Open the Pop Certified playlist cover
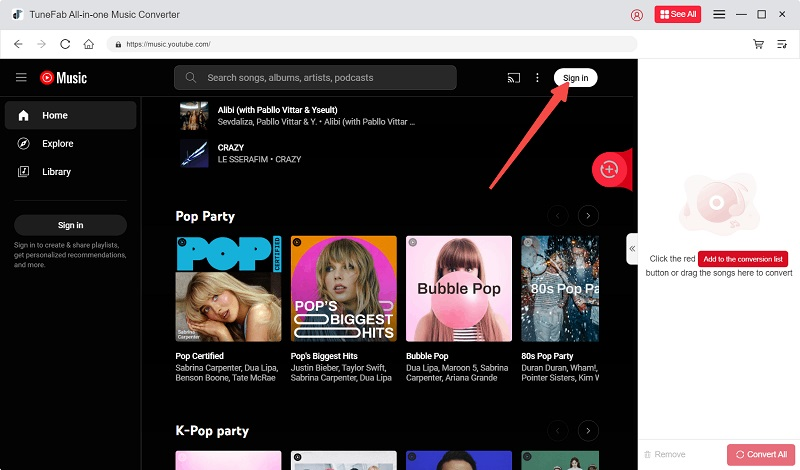The height and width of the screenshot is (470, 800). tap(228, 288)
